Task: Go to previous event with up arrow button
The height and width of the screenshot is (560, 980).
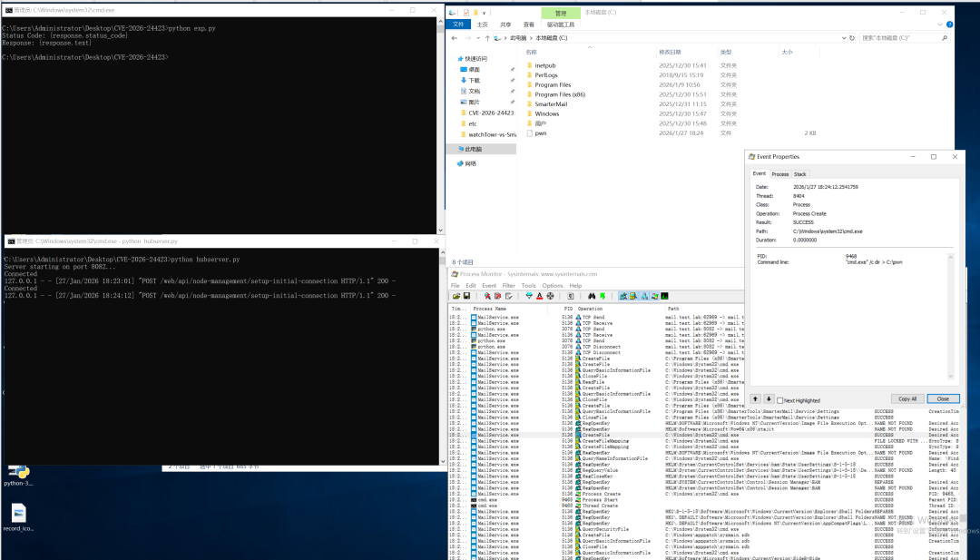Action: coord(755,398)
